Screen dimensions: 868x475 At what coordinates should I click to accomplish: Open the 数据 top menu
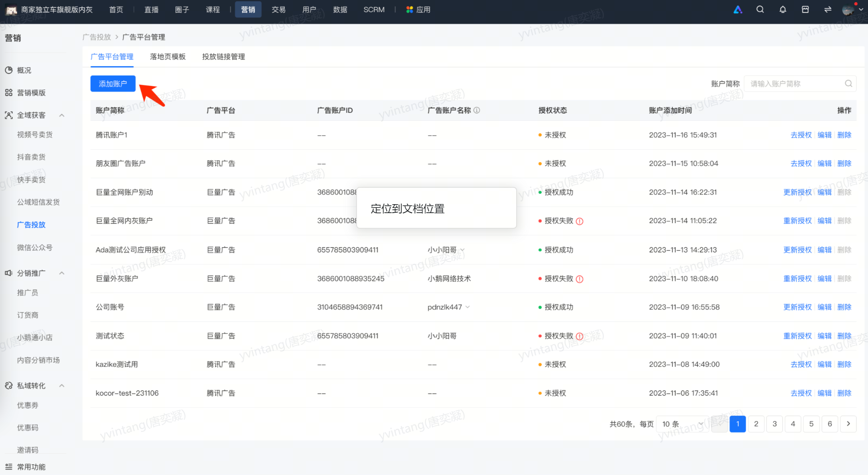(x=340, y=10)
